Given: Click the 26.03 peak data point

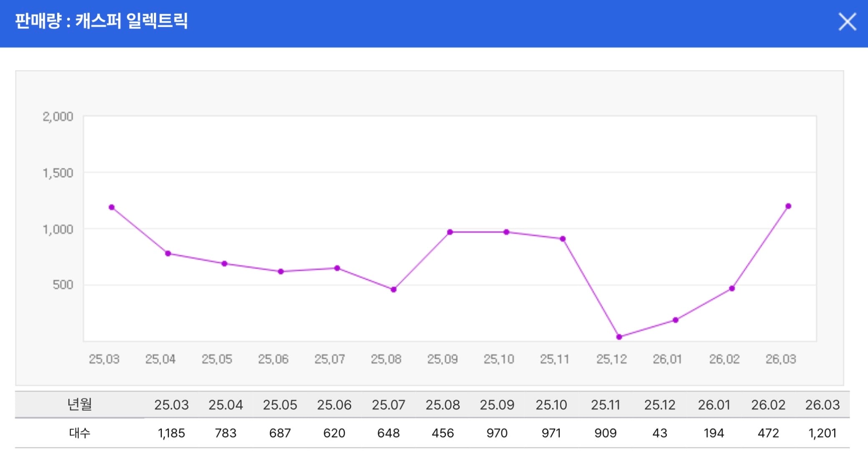Looking at the screenshot, I should [788, 206].
